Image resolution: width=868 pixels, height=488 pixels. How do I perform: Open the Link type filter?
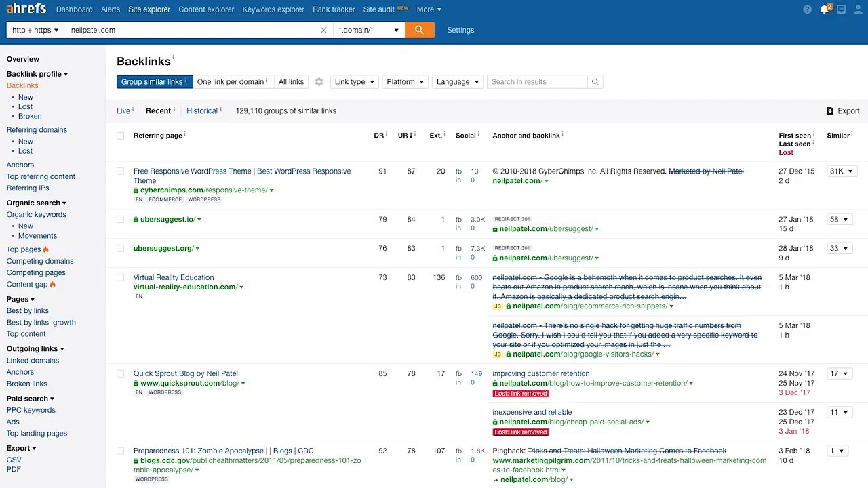click(354, 82)
